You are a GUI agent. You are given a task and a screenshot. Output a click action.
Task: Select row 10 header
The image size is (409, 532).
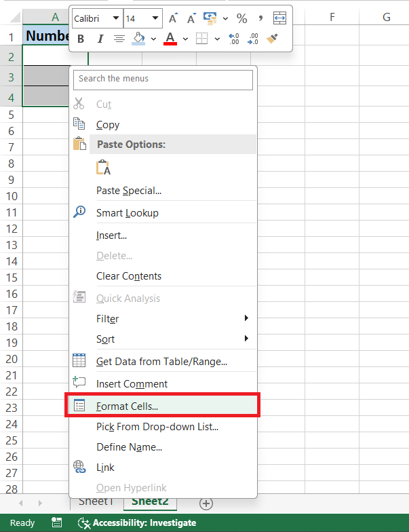pyautogui.click(x=11, y=196)
